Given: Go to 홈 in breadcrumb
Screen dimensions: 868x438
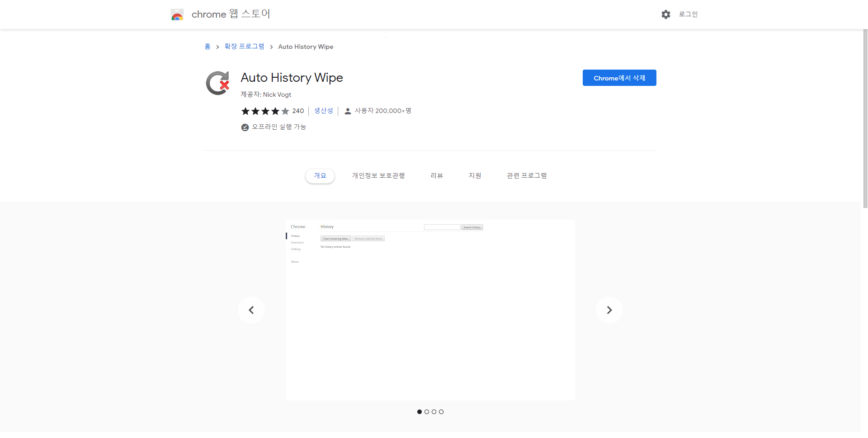Looking at the screenshot, I should pyautogui.click(x=208, y=47).
